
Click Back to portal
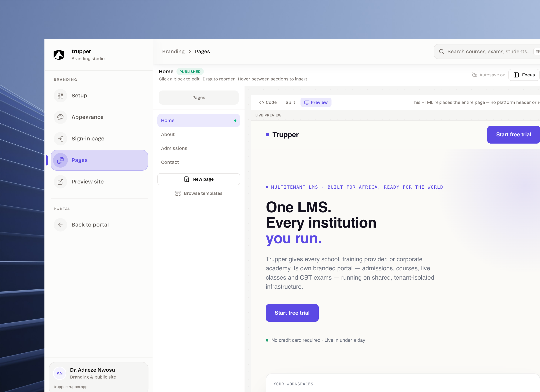tap(99, 225)
